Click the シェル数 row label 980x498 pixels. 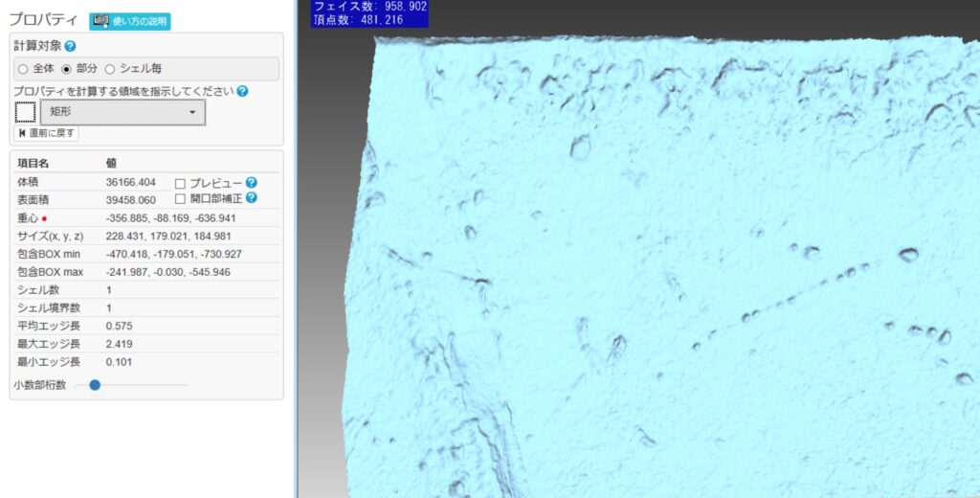(x=38, y=290)
